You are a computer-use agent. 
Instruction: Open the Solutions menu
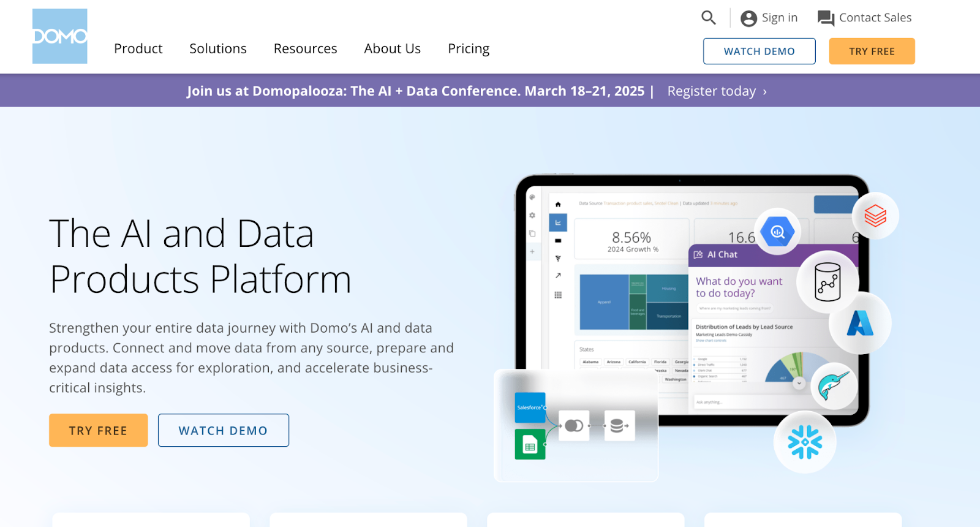(218, 48)
